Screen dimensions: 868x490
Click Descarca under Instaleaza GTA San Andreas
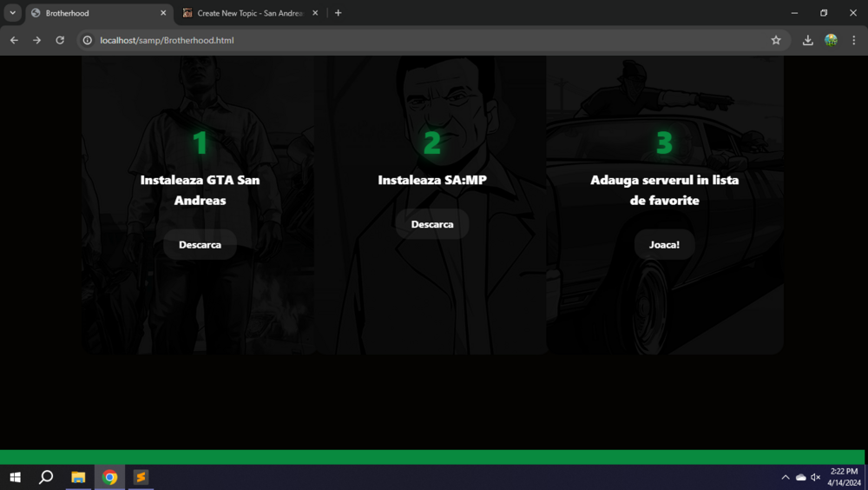tap(200, 244)
